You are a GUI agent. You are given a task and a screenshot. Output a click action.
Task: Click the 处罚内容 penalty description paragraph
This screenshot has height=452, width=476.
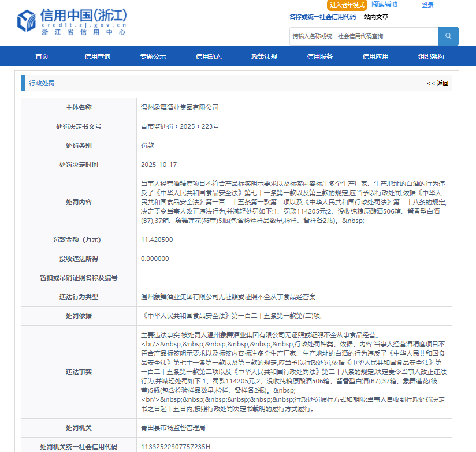click(293, 203)
